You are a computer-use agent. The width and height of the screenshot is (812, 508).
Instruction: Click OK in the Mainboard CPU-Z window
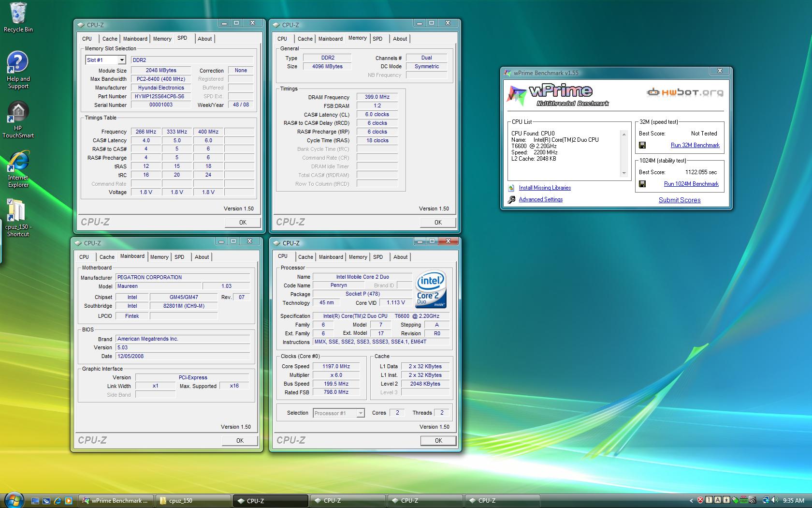pyautogui.click(x=240, y=441)
